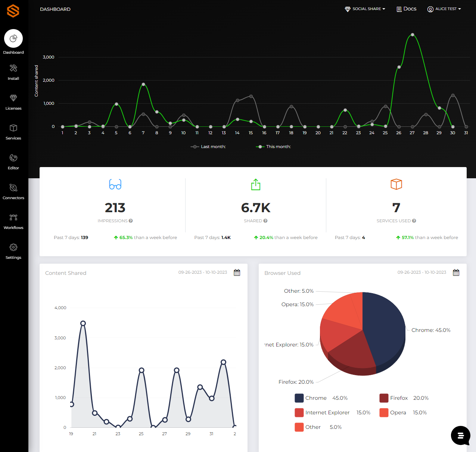Toggle Last month series in legend

click(x=208, y=147)
